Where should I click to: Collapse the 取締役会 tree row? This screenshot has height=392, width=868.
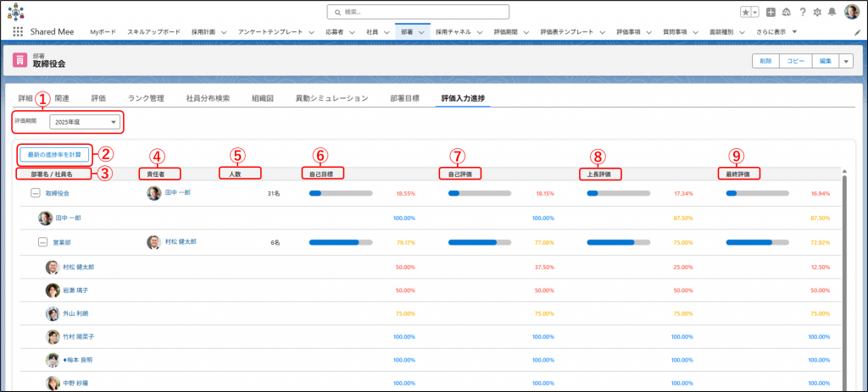36,193
